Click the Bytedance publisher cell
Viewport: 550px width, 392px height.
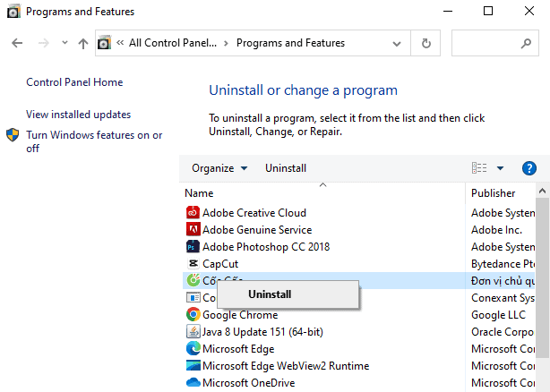(x=503, y=263)
